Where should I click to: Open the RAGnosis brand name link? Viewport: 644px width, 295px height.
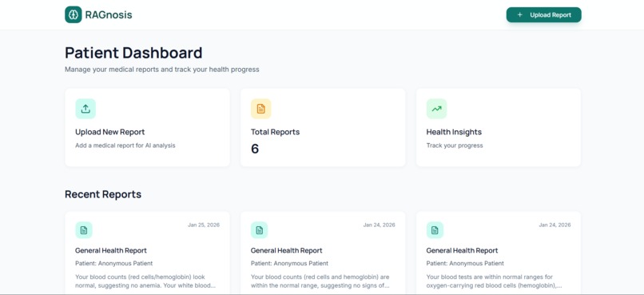click(x=109, y=15)
